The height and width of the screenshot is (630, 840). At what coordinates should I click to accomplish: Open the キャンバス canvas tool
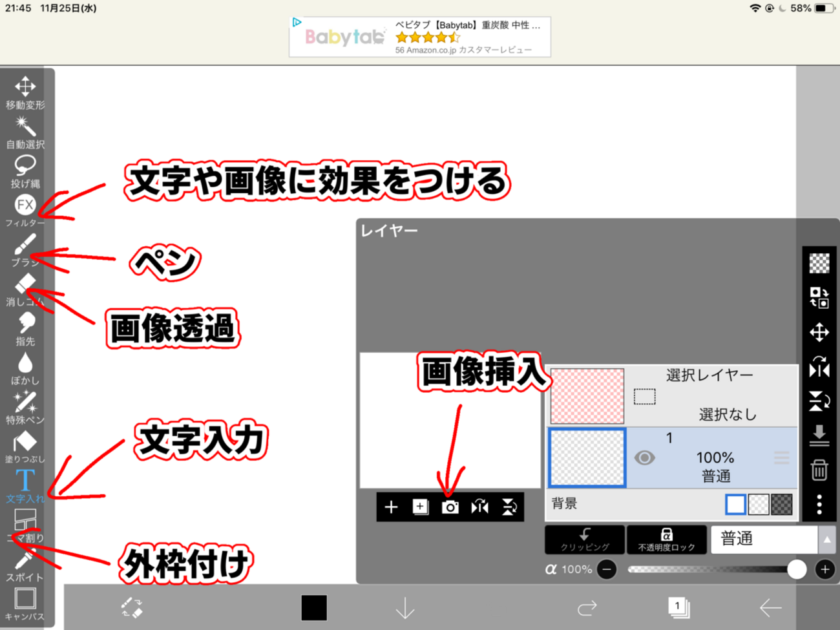point(25,605)
